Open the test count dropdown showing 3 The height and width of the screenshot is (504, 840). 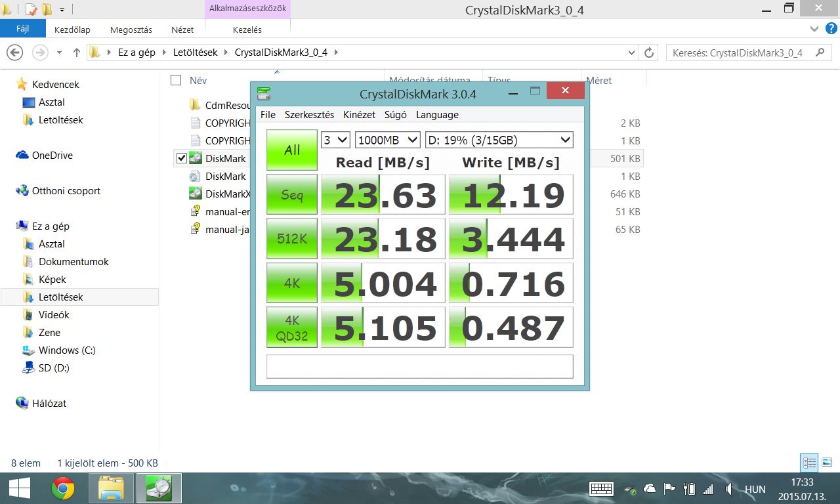pyautogui.click(x=335, y=140)
